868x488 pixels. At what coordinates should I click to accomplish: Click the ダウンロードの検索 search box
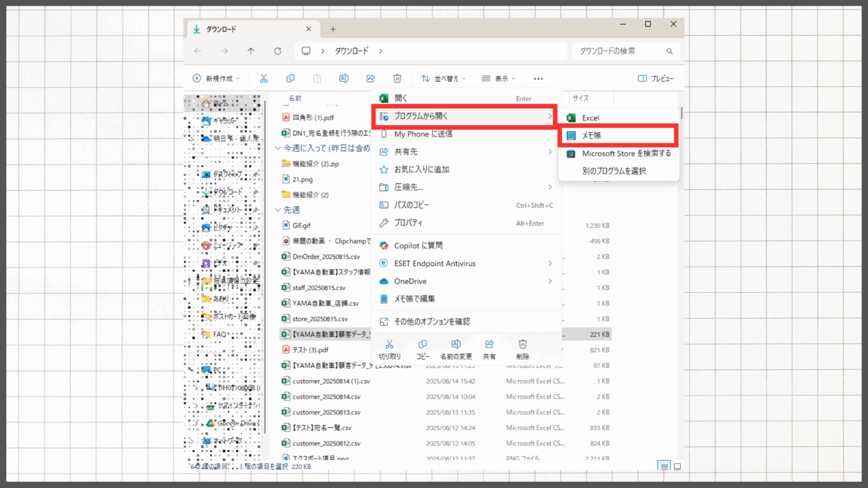click(x=618, y=51)
